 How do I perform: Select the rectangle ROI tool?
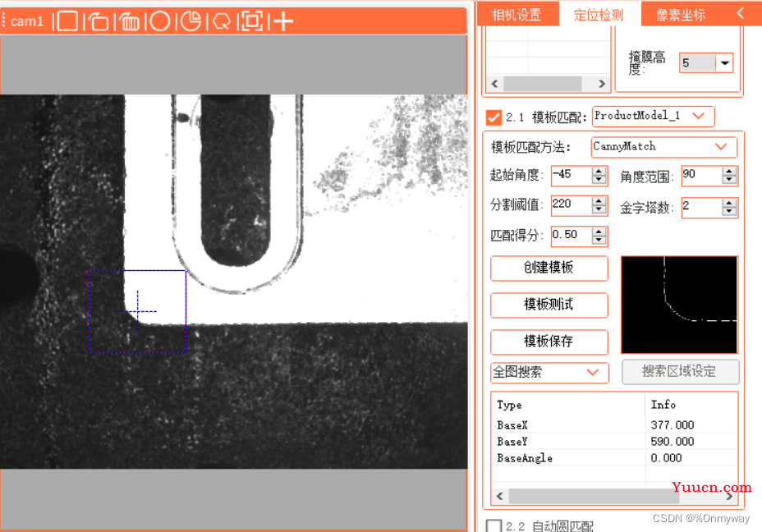pos(67,21)
